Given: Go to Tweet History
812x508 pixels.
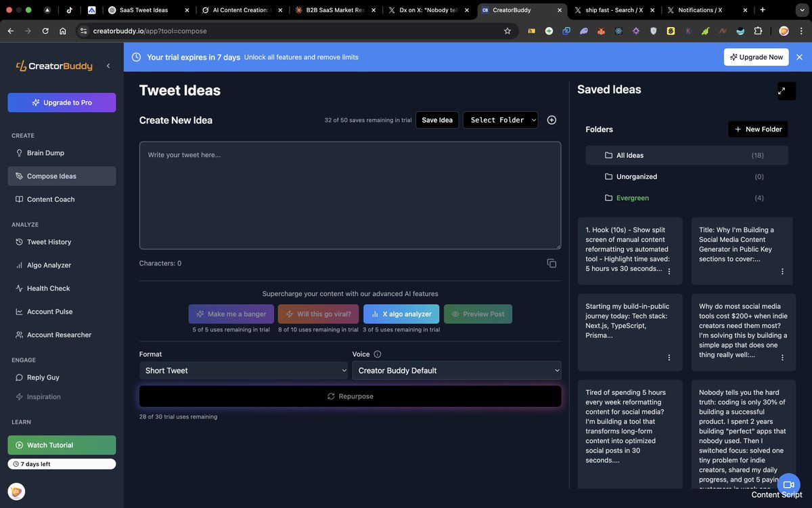Looking at the screenshot, I should coord(62,242).
